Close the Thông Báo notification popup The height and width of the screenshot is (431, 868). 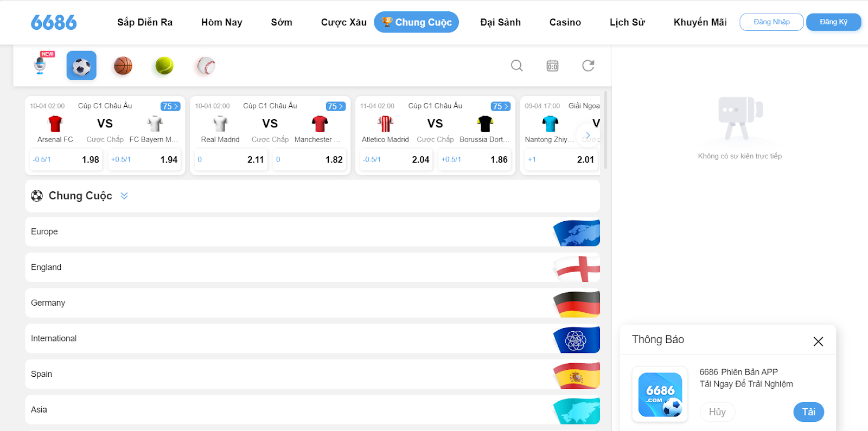(818, 341)
